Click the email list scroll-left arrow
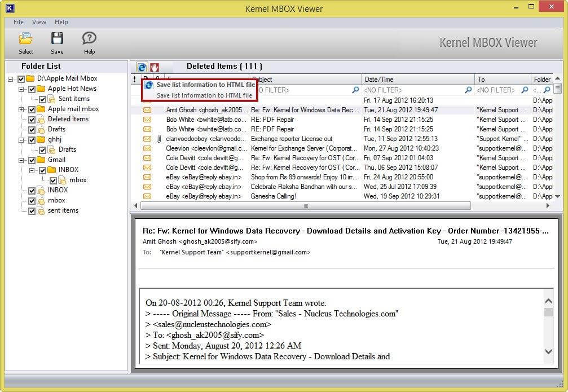Viewport: 568px width, 392px height. pyautogui.click(x=135, y=206)
